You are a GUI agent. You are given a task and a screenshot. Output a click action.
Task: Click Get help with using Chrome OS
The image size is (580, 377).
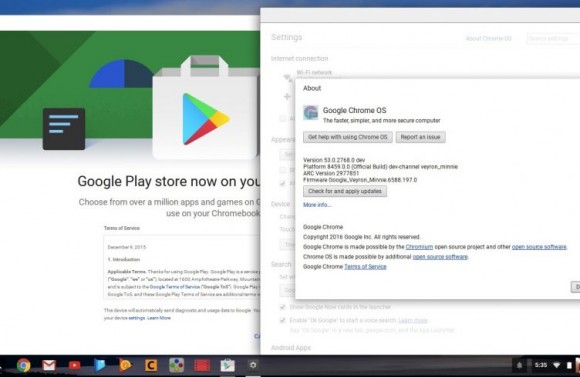tap(348, 137)
